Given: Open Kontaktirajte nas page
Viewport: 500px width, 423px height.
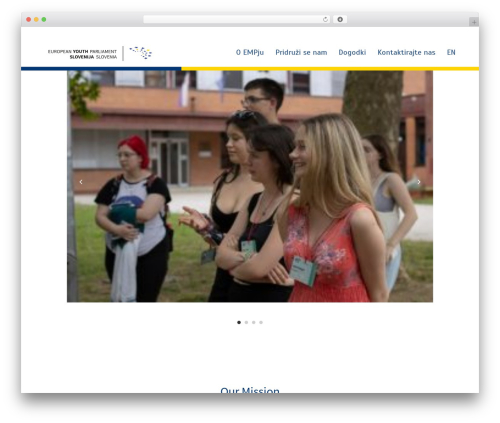Looking at the screenshot, I should [406, 52].
